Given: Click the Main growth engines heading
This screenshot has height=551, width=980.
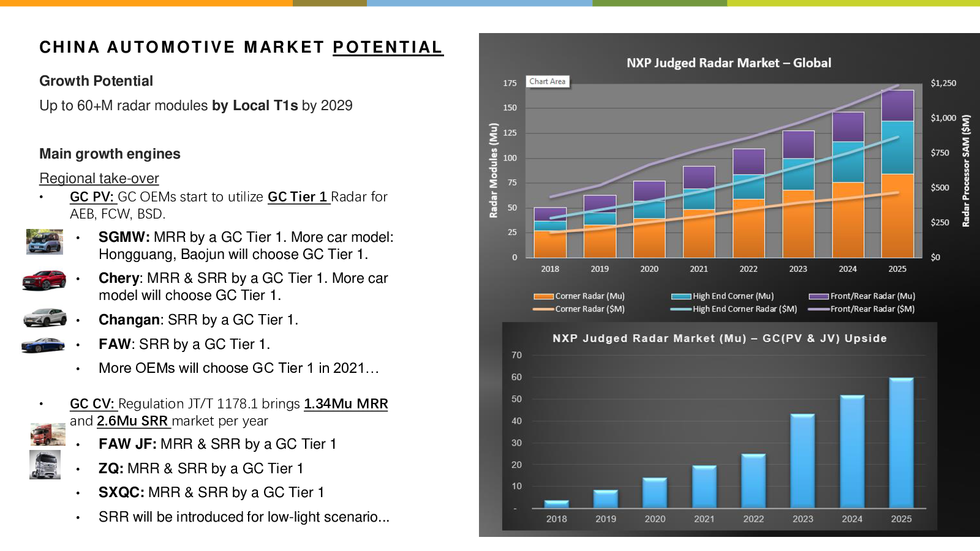Looking at the screenshot, I should [110, 154].
